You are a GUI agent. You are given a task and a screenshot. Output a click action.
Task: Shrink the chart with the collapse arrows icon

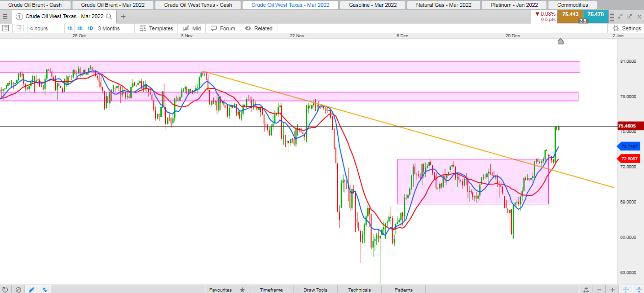click(x=620, y=16)
